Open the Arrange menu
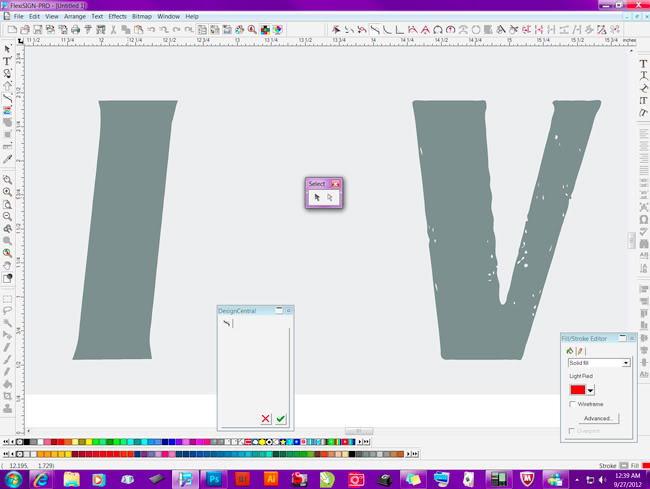The width and height of the screenshot is (650, 489). 75,17
